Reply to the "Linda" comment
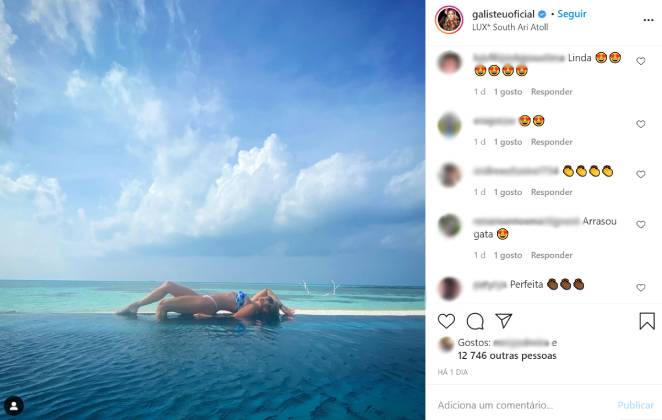 pyautogui.click(x=551, y=92)
